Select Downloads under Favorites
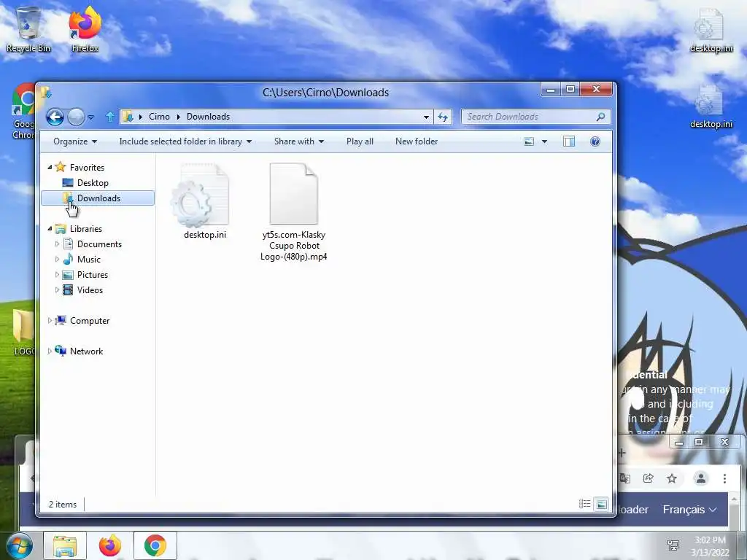 pyautogui.click(x=98, y=198)
